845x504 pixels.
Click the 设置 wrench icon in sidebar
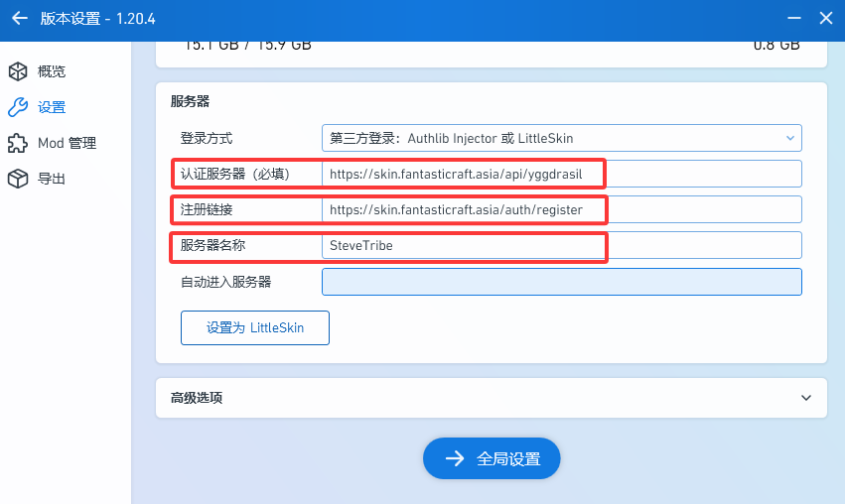point(17,107)
